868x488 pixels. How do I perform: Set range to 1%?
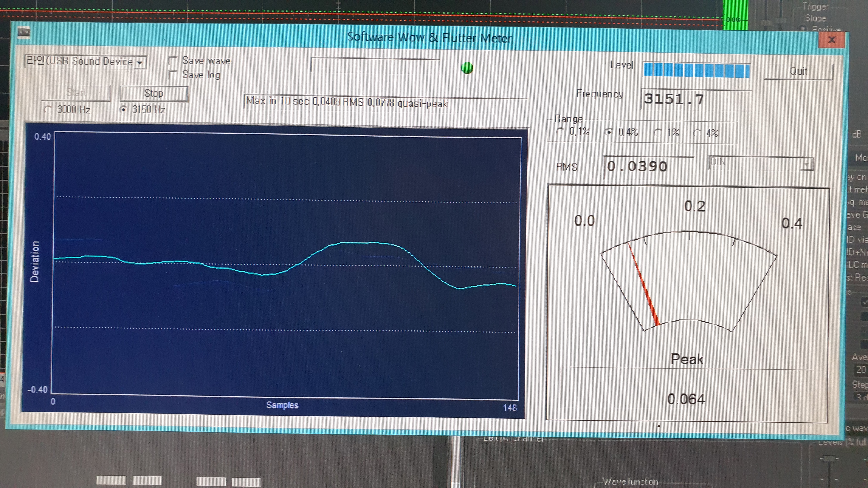(x=657, y=132)
